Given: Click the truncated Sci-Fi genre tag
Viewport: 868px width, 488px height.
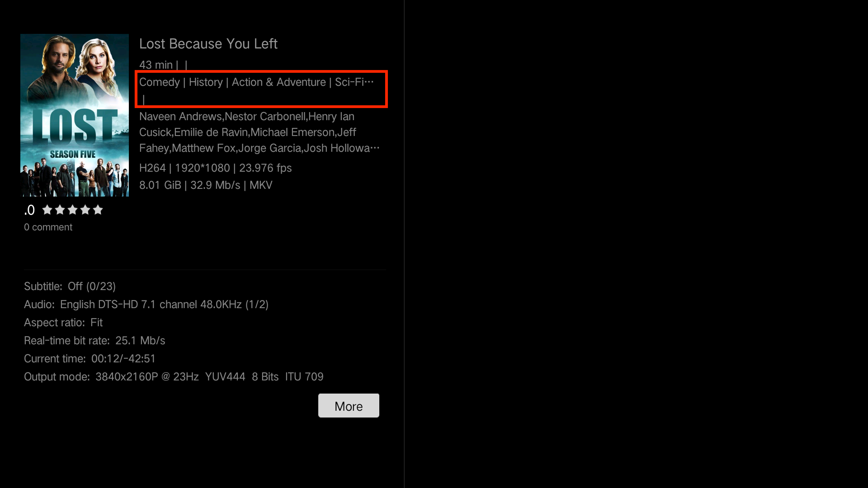Looking at the screenshot, I should 354,82.
